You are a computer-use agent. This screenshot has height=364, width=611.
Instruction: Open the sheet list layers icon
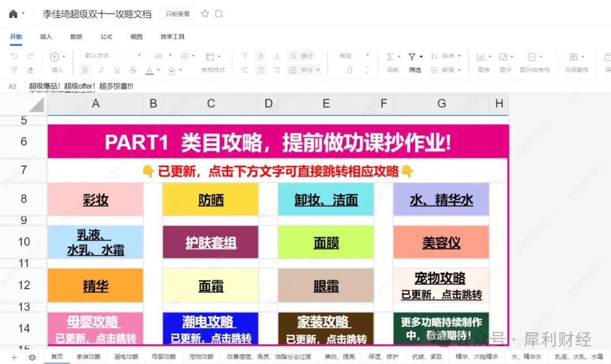[32, 357]
